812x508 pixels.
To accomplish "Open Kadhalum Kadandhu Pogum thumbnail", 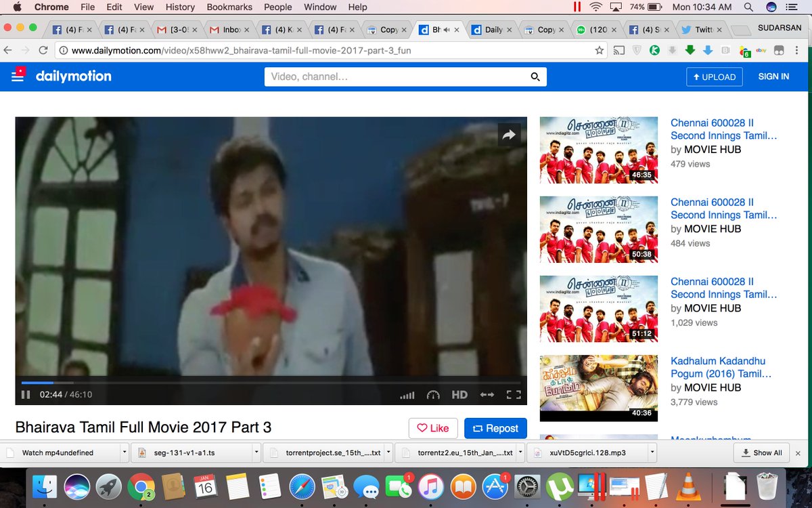I will tap(599, 388).
